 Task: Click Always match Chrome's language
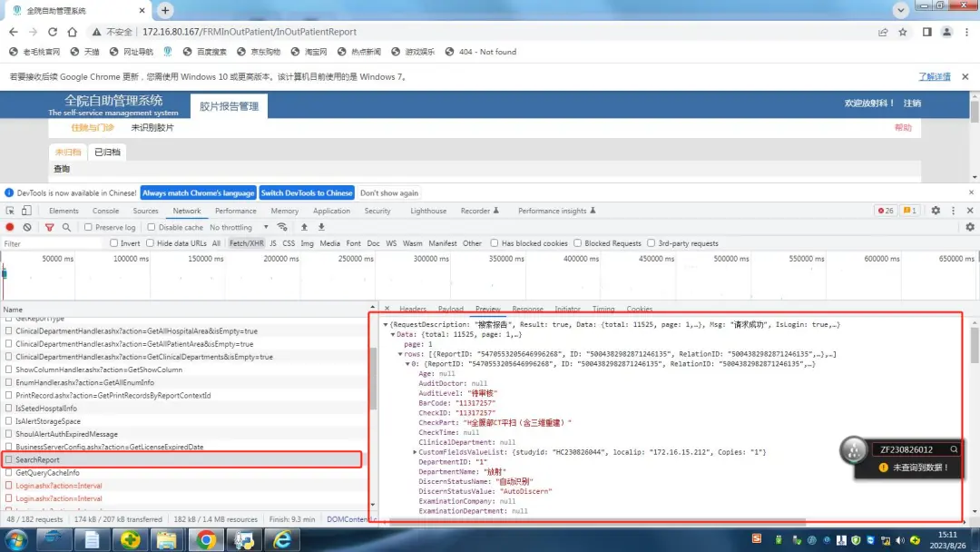[198, 192]
